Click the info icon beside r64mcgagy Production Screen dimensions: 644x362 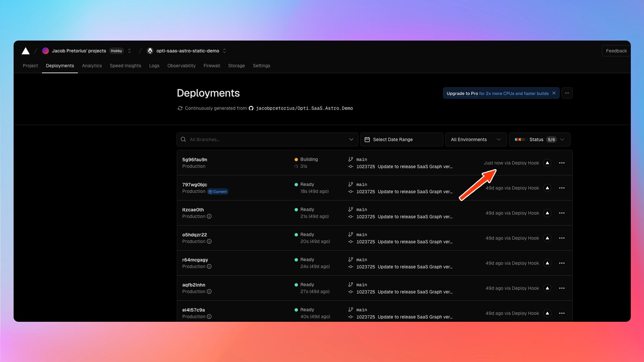pyautogui.click(x=209, y=266)
